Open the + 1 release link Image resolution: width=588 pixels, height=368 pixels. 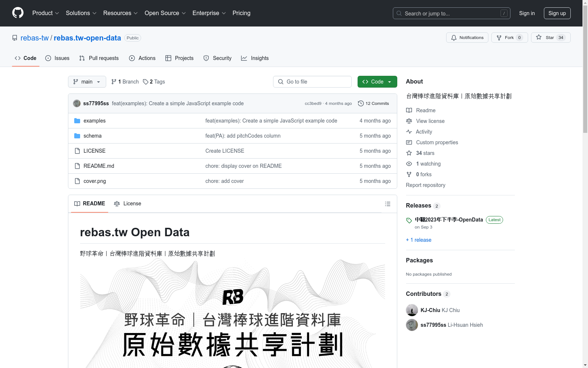(419, 240)
